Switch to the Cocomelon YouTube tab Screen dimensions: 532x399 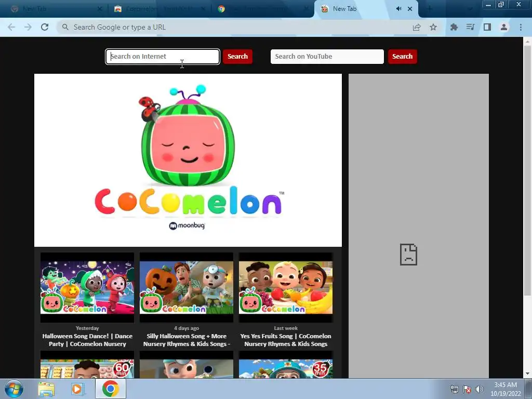pyautogui.click(x=159, y=9)
